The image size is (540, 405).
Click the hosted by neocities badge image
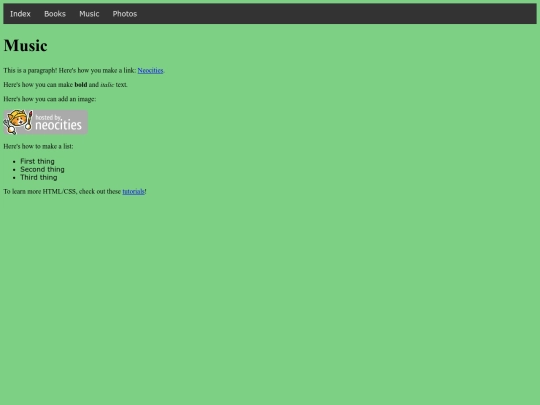click(x=45, y=122)
